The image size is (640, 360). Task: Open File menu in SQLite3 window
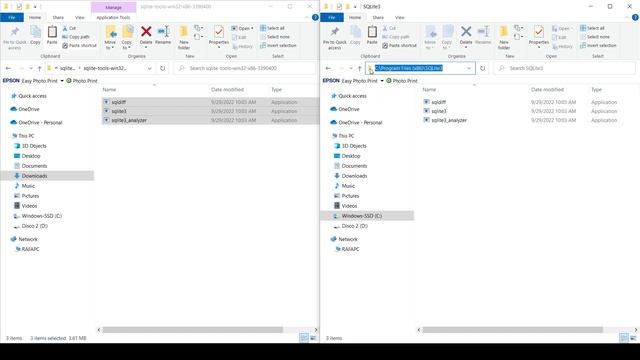[x=332, y=18]
